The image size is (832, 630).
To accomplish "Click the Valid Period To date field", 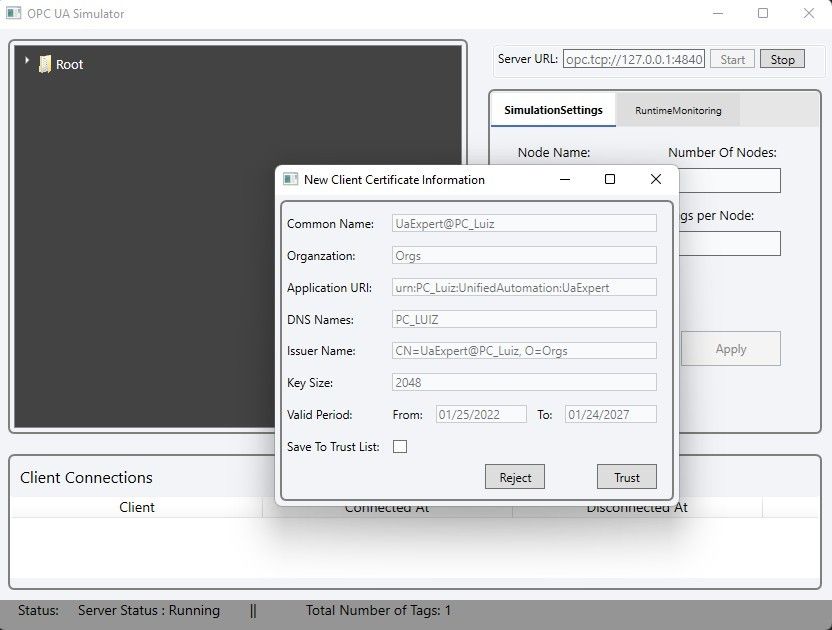I will point(610,414).
